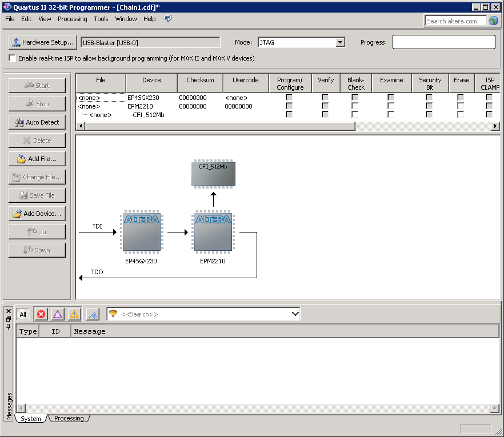Click the ID column header in messages

(55, 331)
